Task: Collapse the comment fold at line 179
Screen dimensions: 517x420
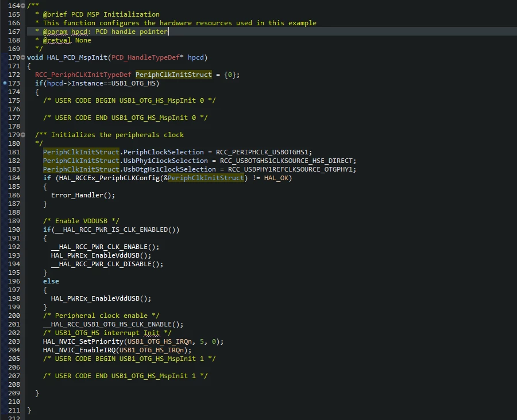Action: pyautogui.click(x=23, y=135)
